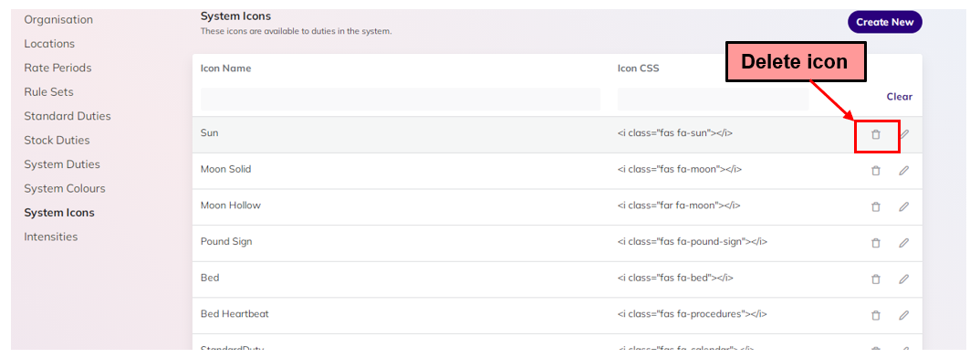Go to Locations settings
Viewport: 980px width, 358px height.
click(49, 44)
